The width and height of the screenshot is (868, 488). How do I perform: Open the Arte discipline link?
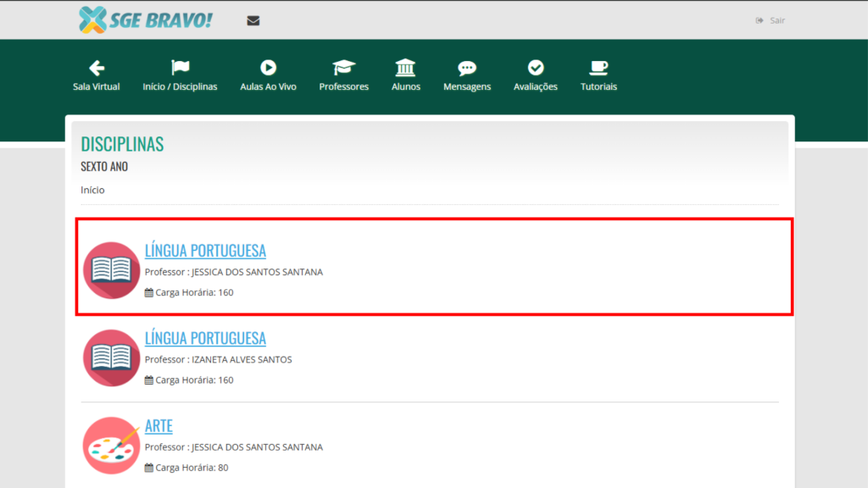point(159,425)
